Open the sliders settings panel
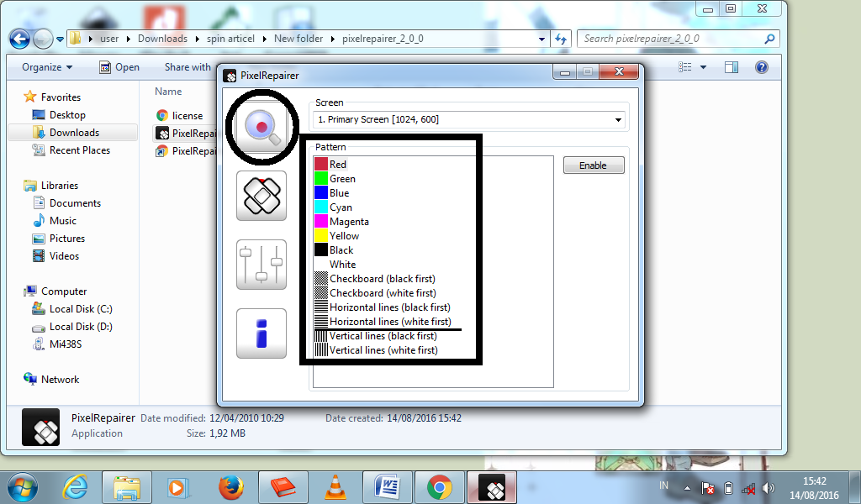 click(261, 265)
